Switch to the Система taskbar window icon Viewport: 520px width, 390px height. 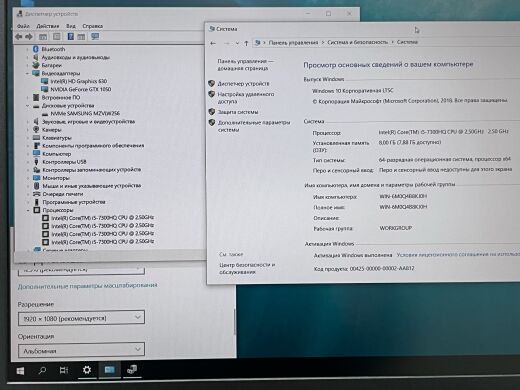pyautogui.click(x=110, y=370)
